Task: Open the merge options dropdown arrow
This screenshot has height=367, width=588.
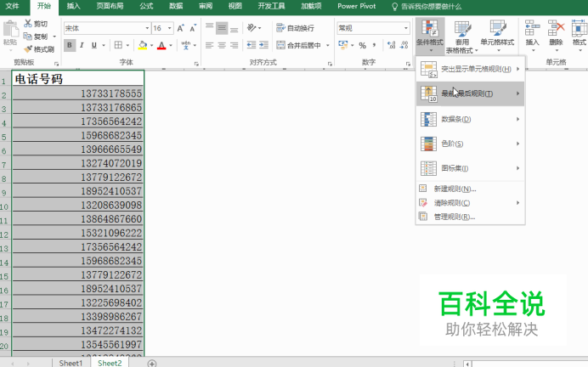Action: (328, 45)
